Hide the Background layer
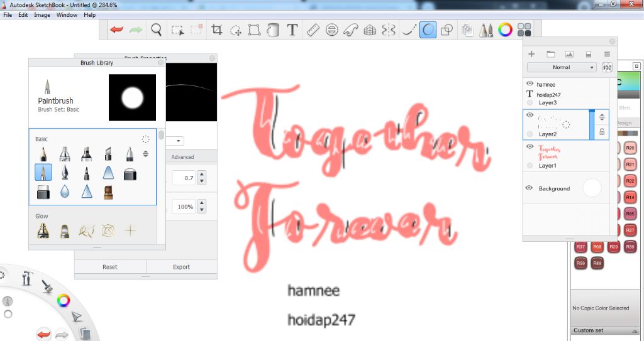 (530, 188)
